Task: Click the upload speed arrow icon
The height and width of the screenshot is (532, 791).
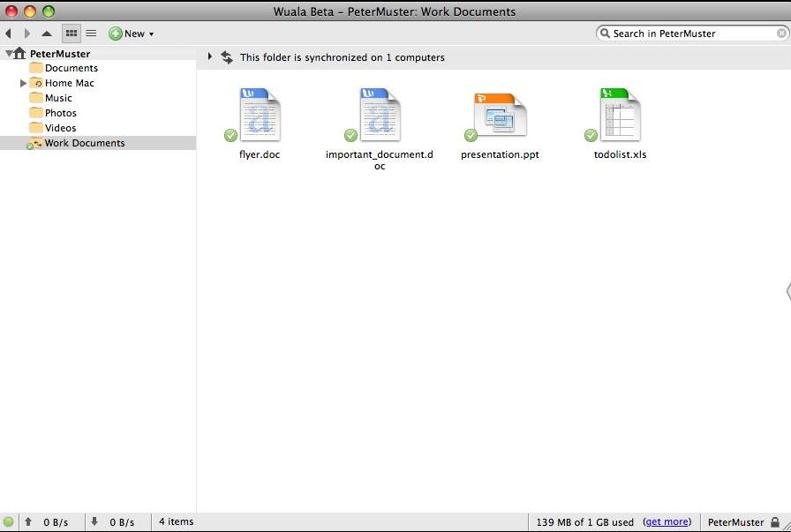Action: pyautogui.click(x=28, y=522)
